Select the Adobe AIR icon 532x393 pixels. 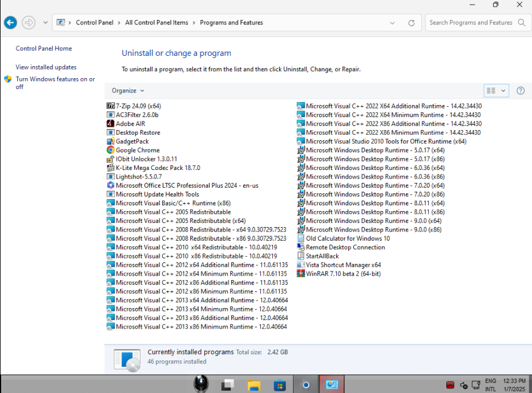coord(111,123)
